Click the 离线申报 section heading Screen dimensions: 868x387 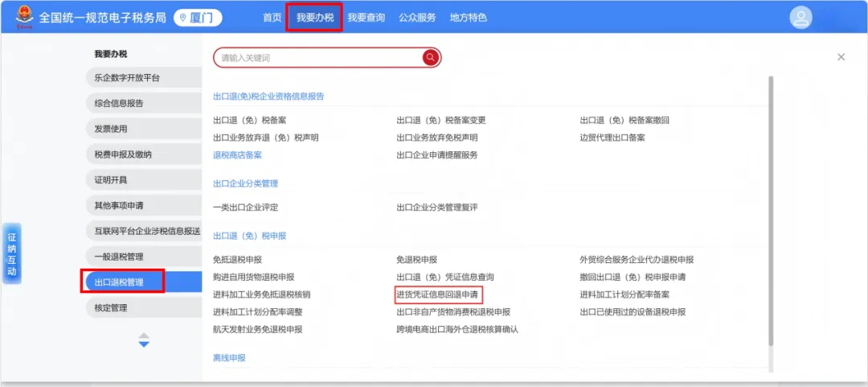coord(229,357)
